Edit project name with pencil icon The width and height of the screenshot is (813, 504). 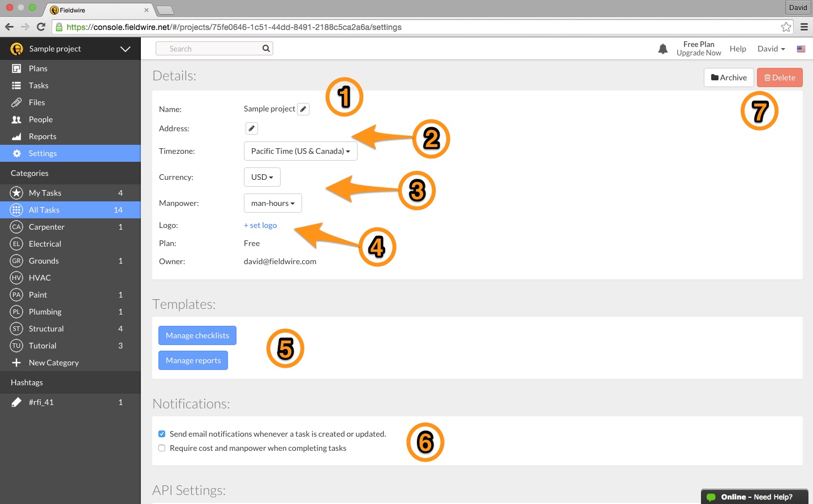pos(303,109)
